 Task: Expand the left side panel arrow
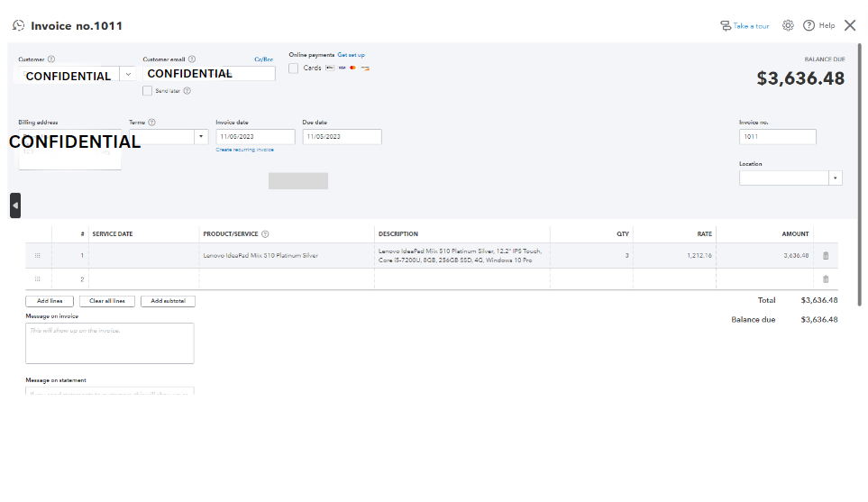pyautogui.click(x=15, y=205)
